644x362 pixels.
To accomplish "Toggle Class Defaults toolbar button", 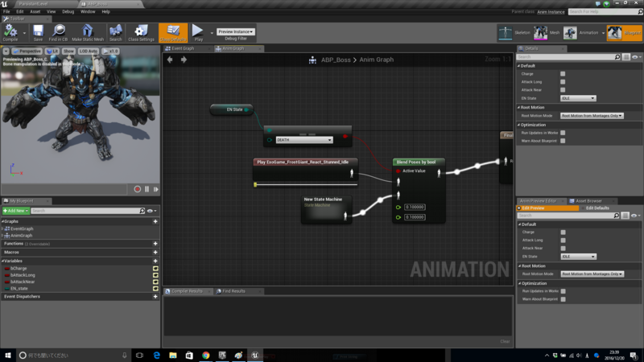I will point(173,32).
